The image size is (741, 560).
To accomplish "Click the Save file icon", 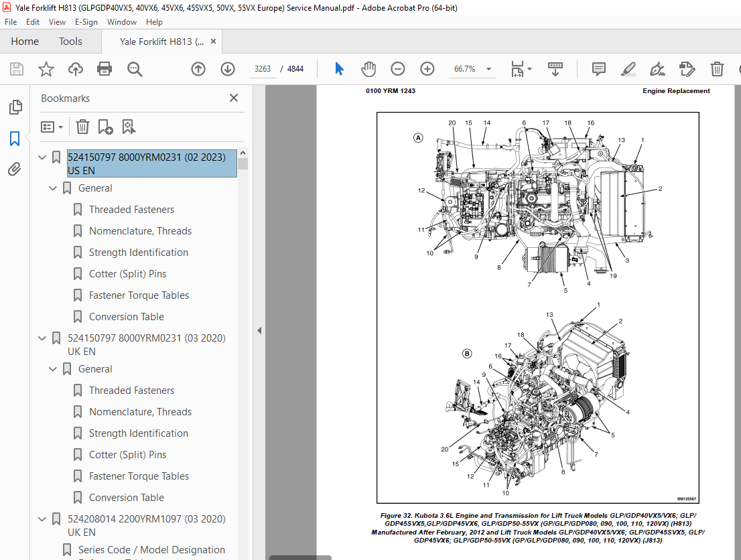I will coord(17,69).
